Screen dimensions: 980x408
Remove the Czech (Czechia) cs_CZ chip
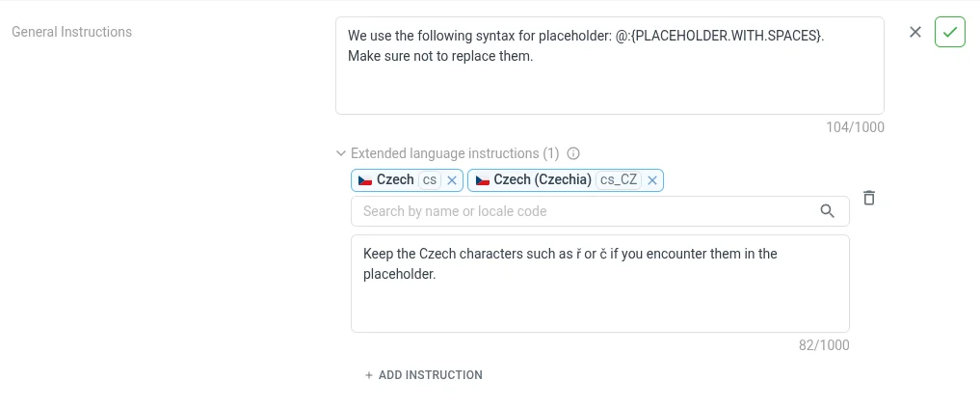click(x=652, y=180)
